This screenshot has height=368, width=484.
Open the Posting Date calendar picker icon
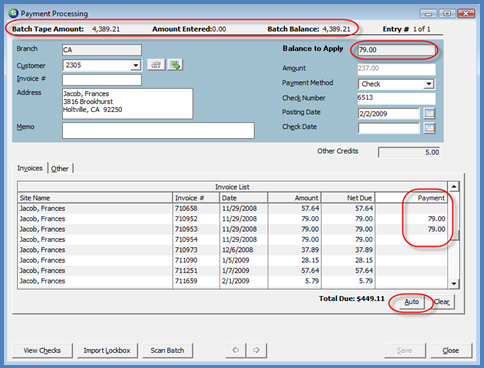[x=429, y=113]
